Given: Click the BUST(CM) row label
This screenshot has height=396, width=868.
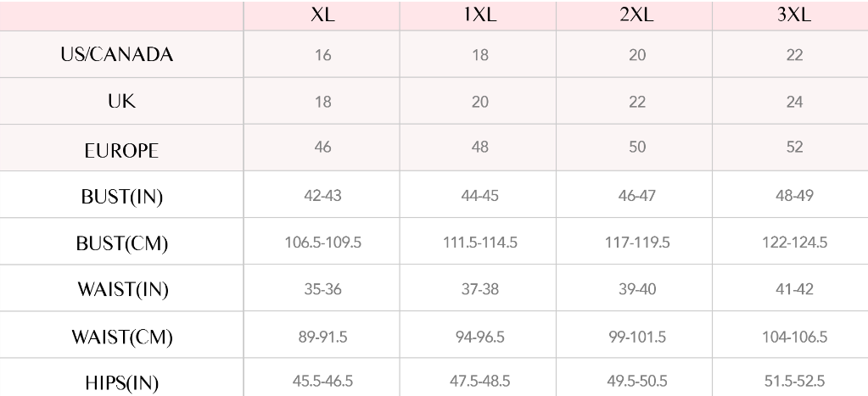Looking at the screenshot, I should pos(122,243).
